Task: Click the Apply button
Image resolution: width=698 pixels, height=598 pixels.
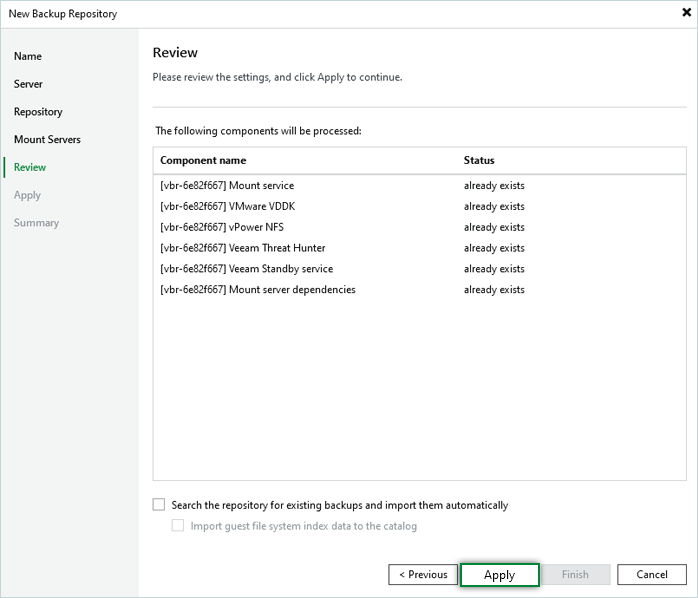Action: tap(499, 575)
